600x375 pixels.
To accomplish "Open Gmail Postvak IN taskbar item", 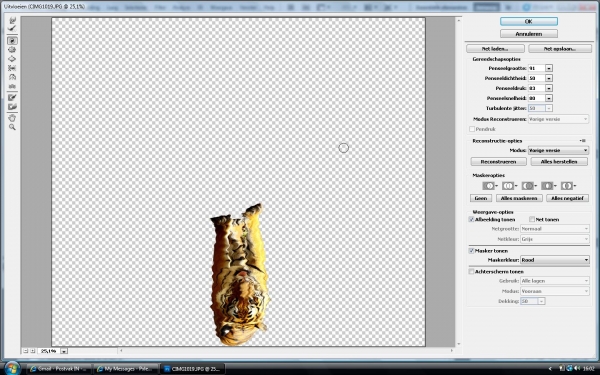I will pyautogui.click(x=59, y=369).
